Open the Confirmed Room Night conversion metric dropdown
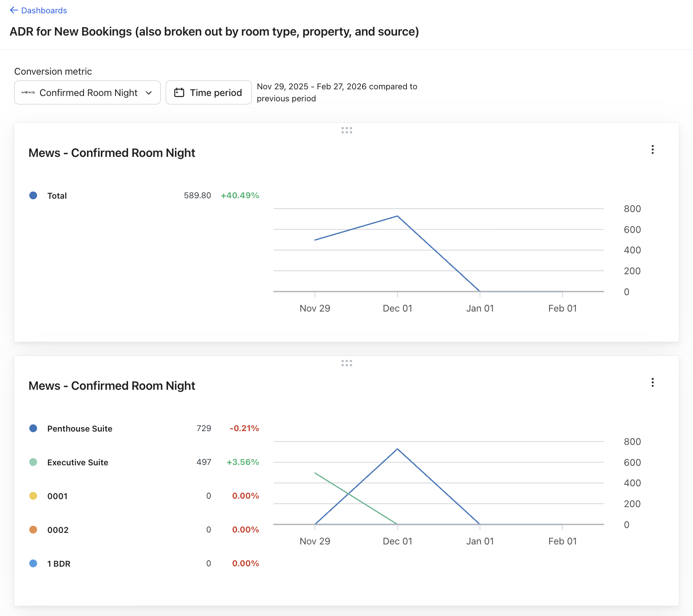The height and width of the screenshot is (616, 693). coord(88,92)
